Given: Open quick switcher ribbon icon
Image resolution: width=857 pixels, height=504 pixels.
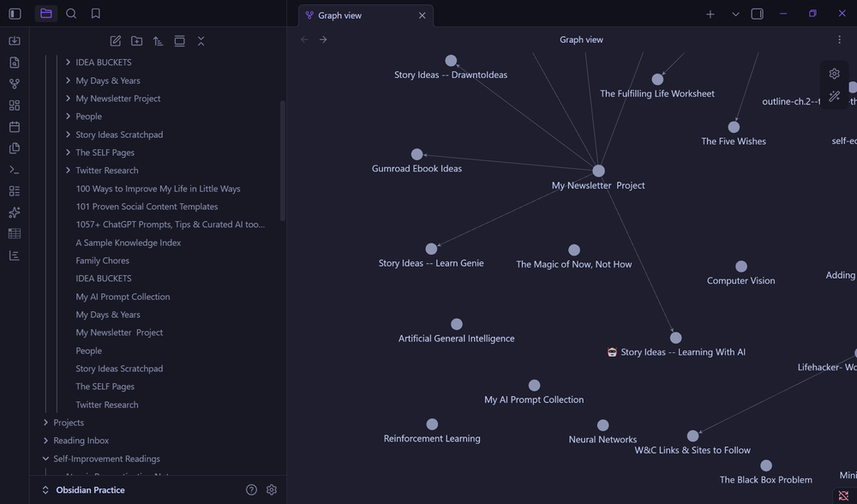Looking at the screenshot, I should 15,63.
